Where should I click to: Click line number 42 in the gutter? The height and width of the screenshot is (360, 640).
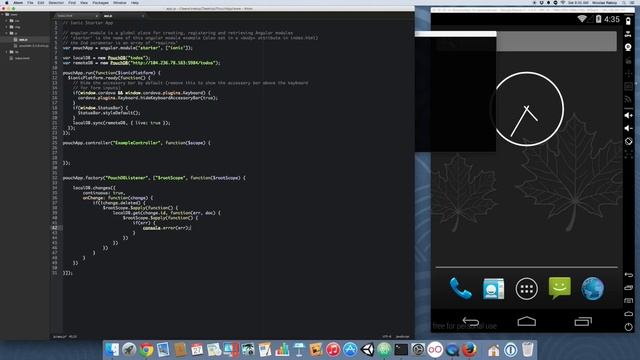[55, 228]
